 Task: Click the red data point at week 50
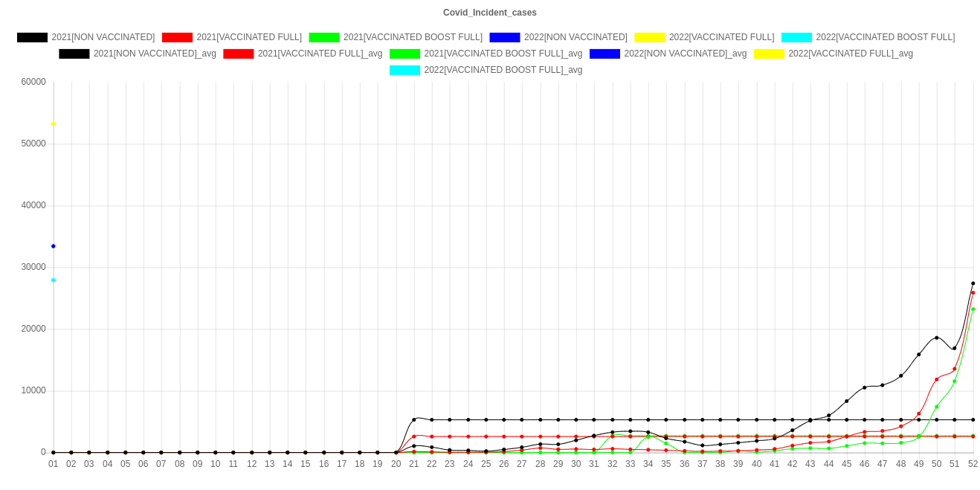937,379
